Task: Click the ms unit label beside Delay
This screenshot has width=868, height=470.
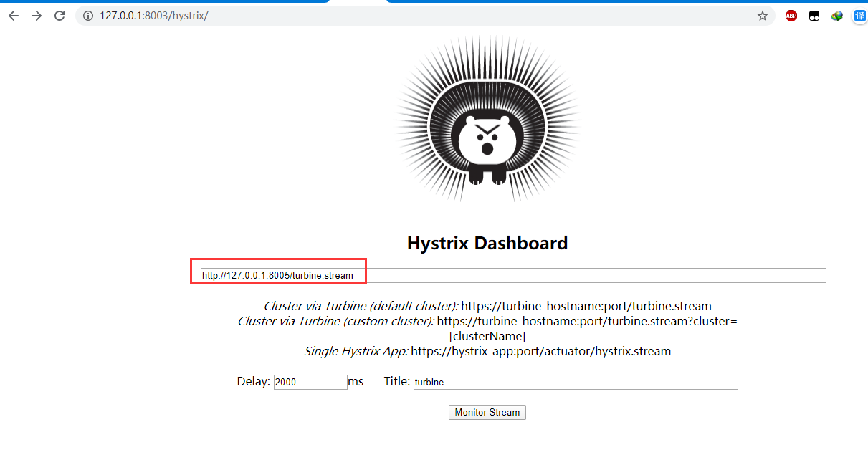Action: [x=356, y=382]
